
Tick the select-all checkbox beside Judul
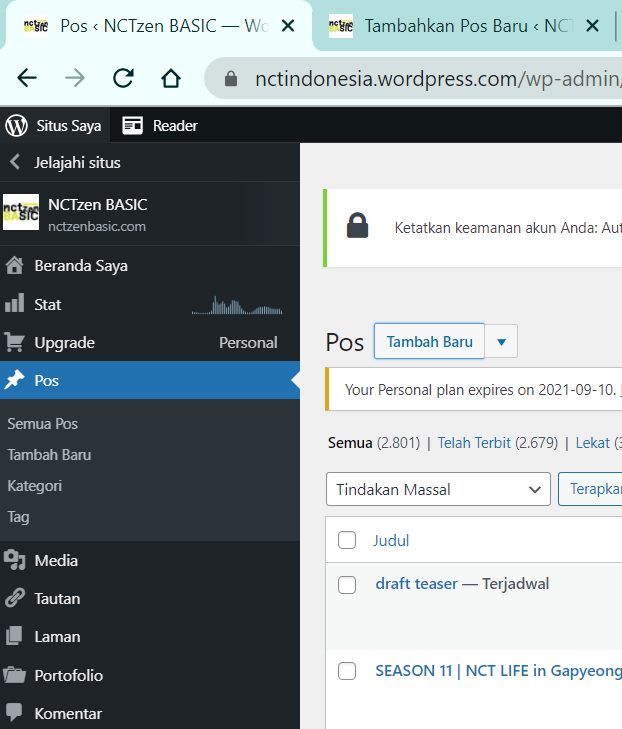[x=347, y=541]
